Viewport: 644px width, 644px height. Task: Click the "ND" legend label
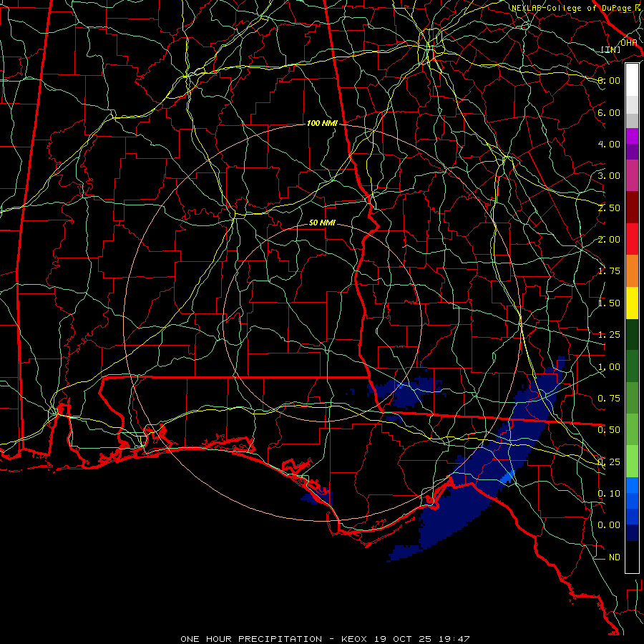click(615, 557)
